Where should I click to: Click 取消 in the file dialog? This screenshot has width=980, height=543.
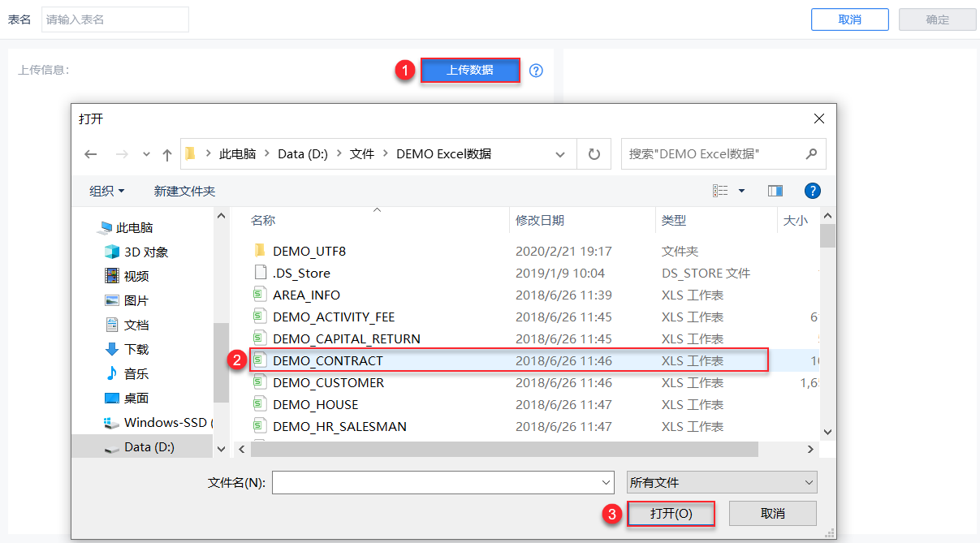(x=773, y=514)
